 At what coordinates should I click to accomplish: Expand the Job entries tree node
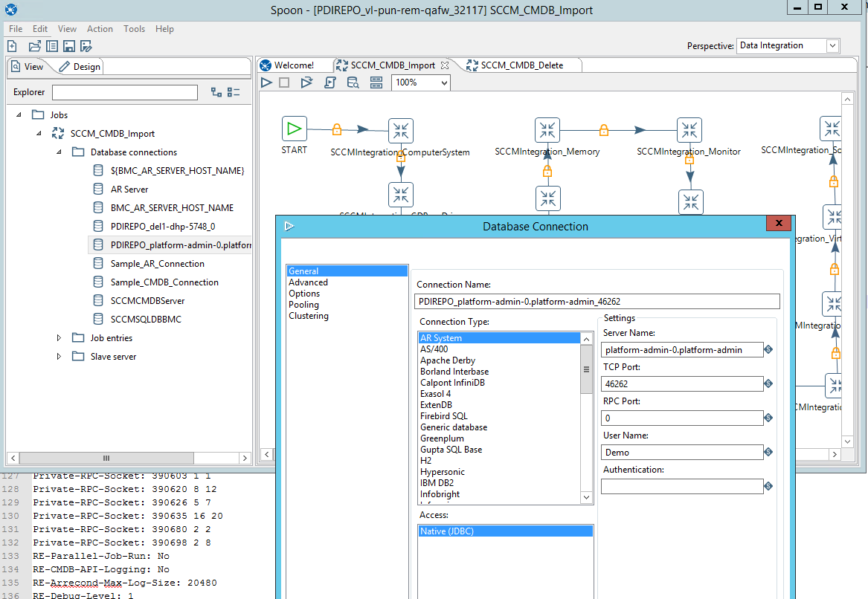60,338
